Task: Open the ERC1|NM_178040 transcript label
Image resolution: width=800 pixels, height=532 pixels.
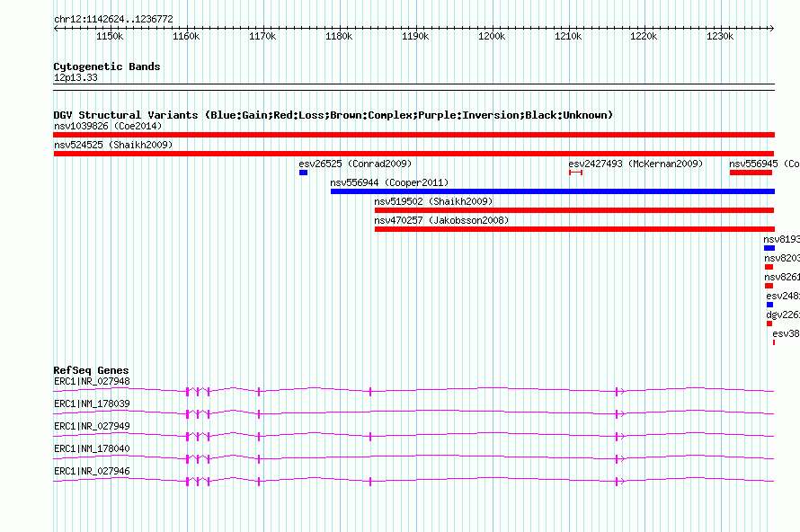Action: coord(92,448)
